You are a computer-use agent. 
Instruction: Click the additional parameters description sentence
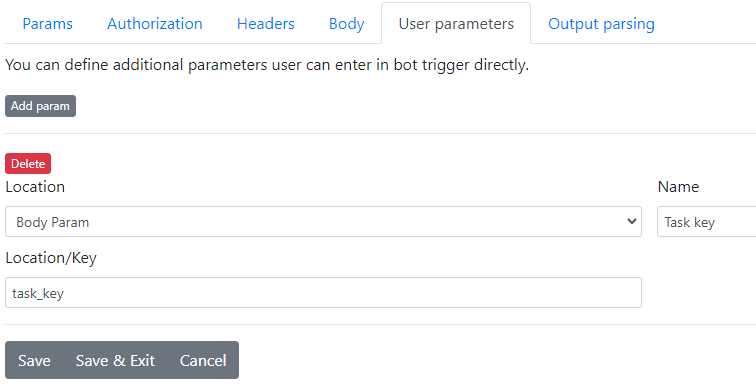(267, 65)
